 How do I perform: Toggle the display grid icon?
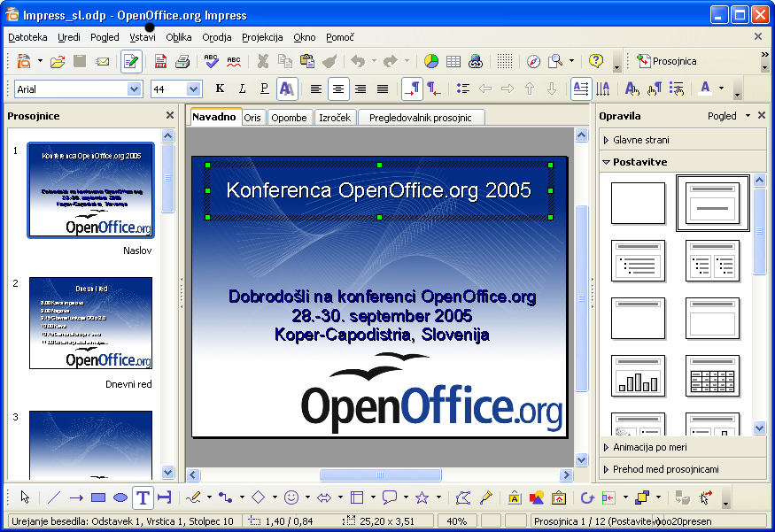coord(504,61)
